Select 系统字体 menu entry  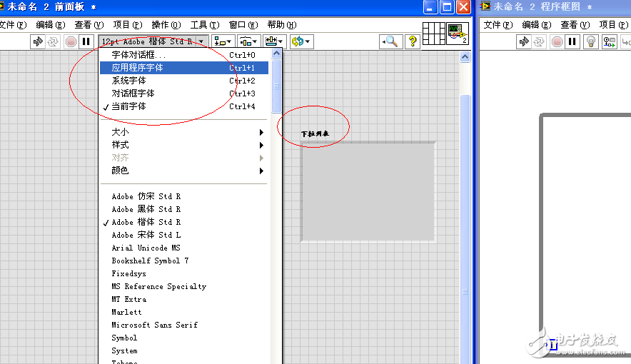coord(184,81)
